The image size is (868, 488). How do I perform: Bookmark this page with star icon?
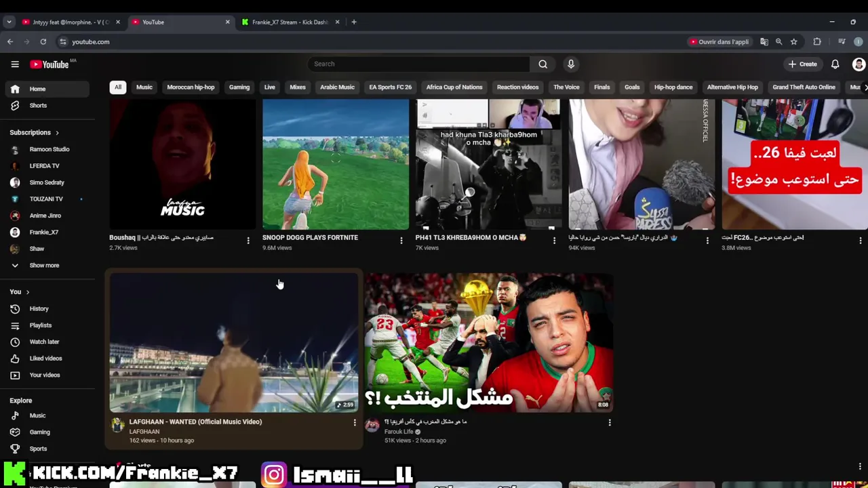click(794, 42)
